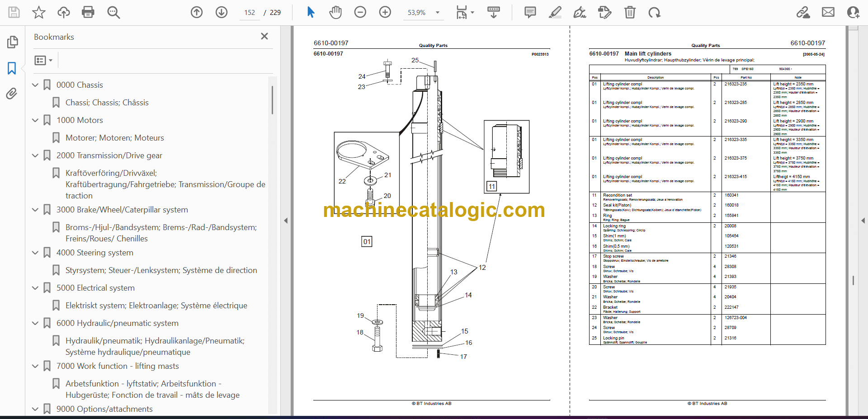Image resolution: width=868 pixels, height=419 pixels.
Task: Toggle the page thumbnails panel
Action: [12, 42]
